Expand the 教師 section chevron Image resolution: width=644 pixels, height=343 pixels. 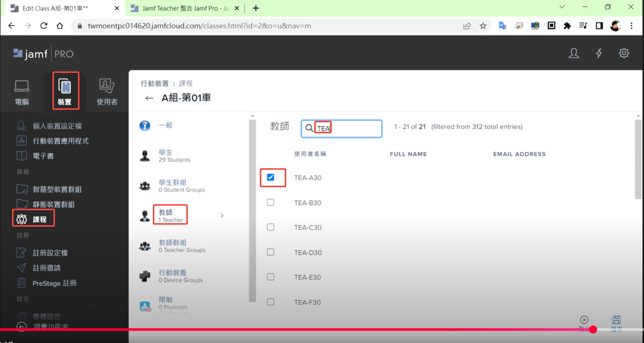pos(222,216)
